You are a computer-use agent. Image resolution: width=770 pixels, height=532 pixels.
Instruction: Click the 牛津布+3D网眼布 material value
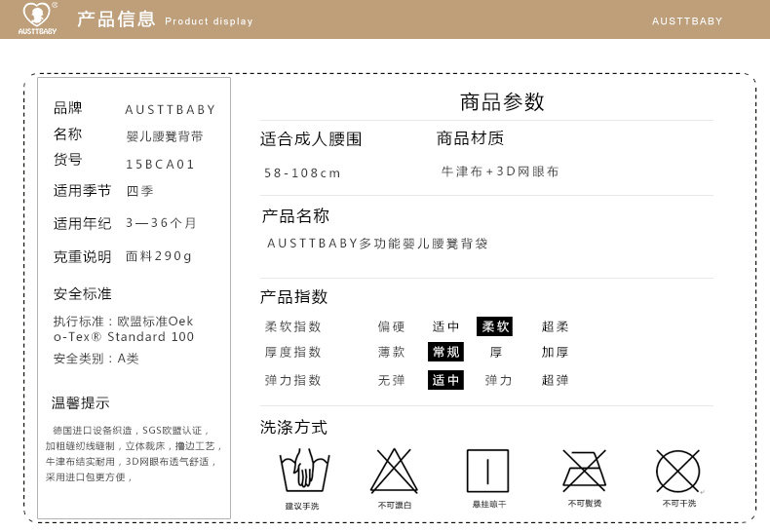[x=500, y=171]
